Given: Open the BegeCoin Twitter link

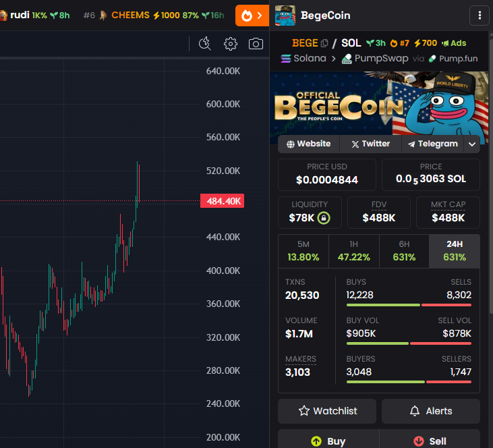Looking at the screenshot, I should coord(370,144).
